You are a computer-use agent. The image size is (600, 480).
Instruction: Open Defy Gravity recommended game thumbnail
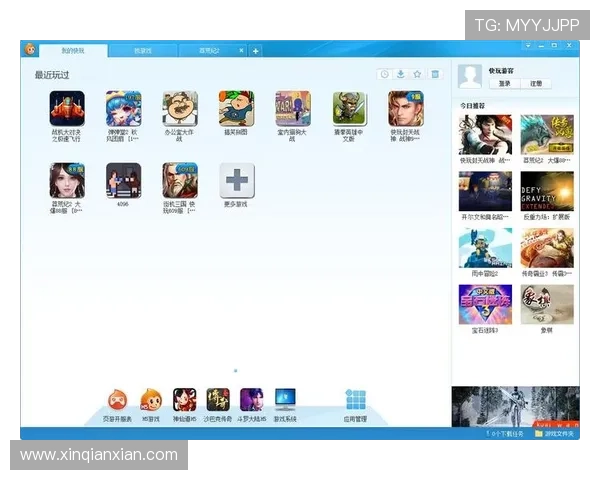pyautogui.click(x=547, y=191)
